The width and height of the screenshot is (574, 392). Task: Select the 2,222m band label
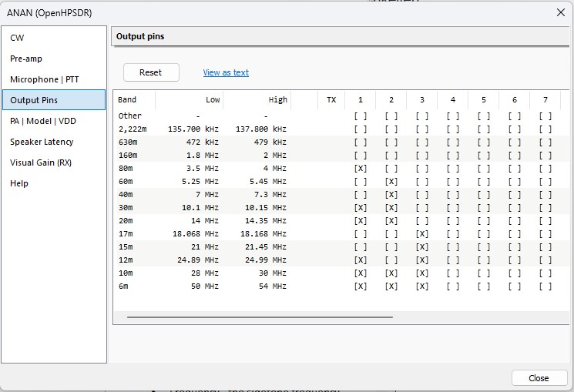(133, 129)
